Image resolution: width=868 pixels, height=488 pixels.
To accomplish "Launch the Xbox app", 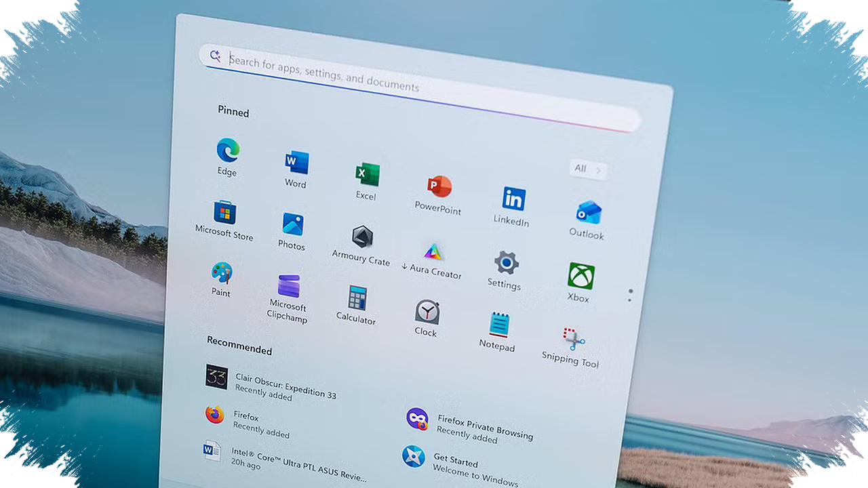I will click(581, 276).
